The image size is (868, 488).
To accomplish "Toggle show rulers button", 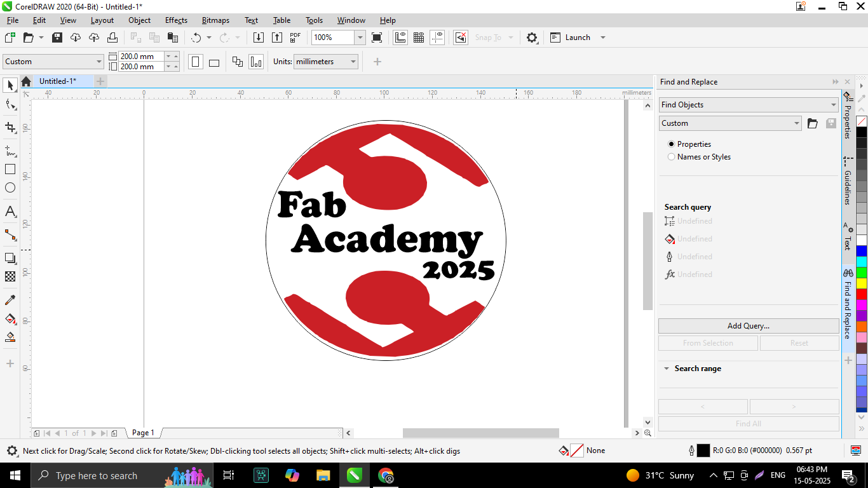I will tap(400, 37).
